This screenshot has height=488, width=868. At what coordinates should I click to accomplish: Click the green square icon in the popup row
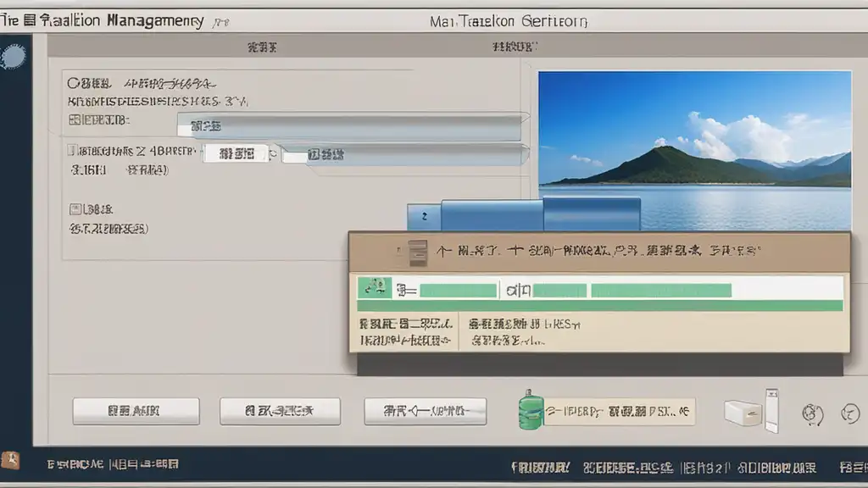[x=375, y=288]
